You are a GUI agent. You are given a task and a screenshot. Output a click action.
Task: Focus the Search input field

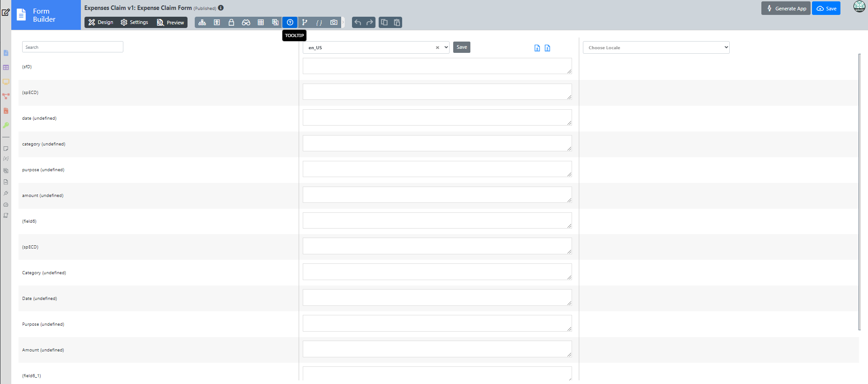(x=73, y=47)
